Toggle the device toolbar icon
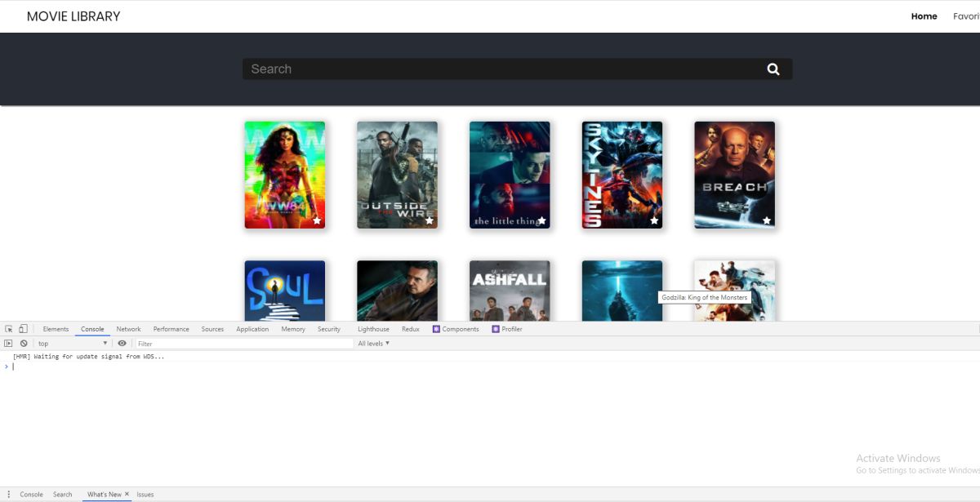This screenshot has height=502, width=980. click(24, 329)
